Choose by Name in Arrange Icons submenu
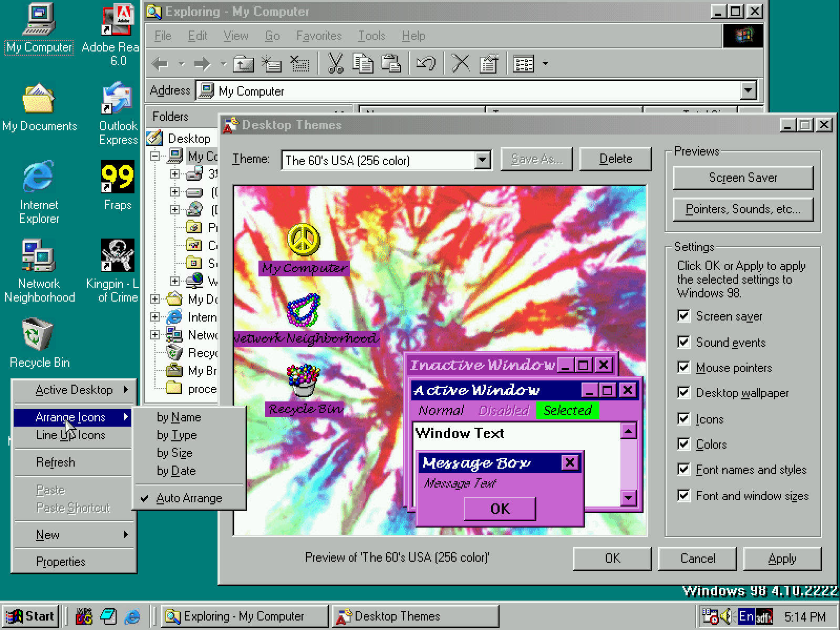Viewport: 840px width, 630px height. tap(189, 417)
